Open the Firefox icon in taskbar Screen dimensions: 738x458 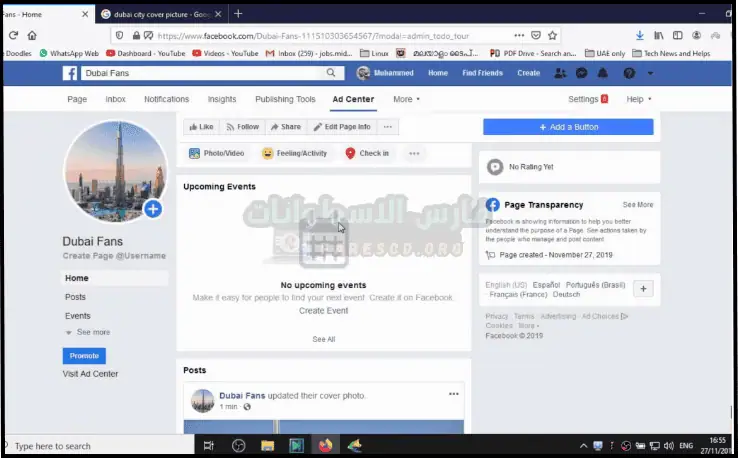(325, 445)
